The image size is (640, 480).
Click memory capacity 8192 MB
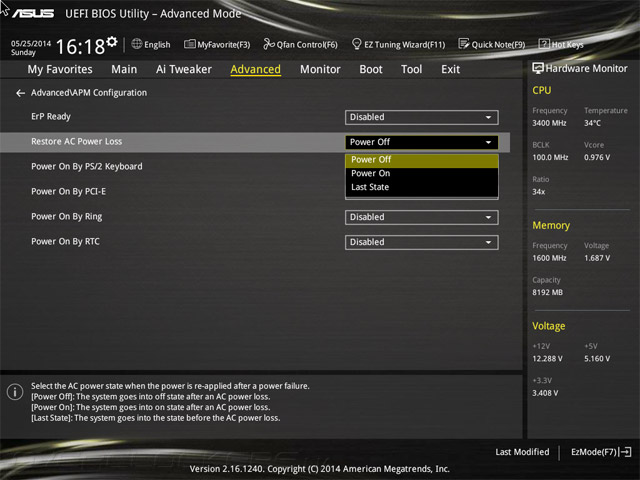pos(548,292)
